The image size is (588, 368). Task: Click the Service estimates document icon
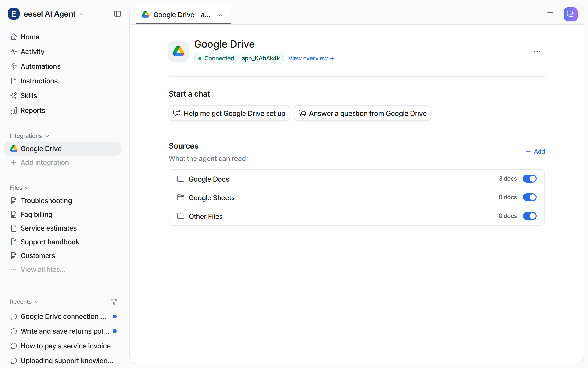pos(14,228)
